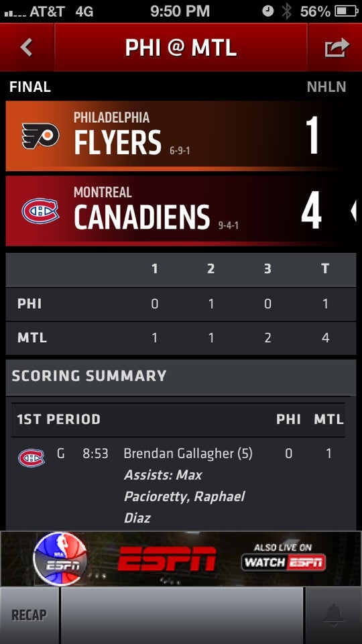This screenshot has height=644, width=362.
Task: Select the blank middle bottom tab
Action: [x=182, y=615]
